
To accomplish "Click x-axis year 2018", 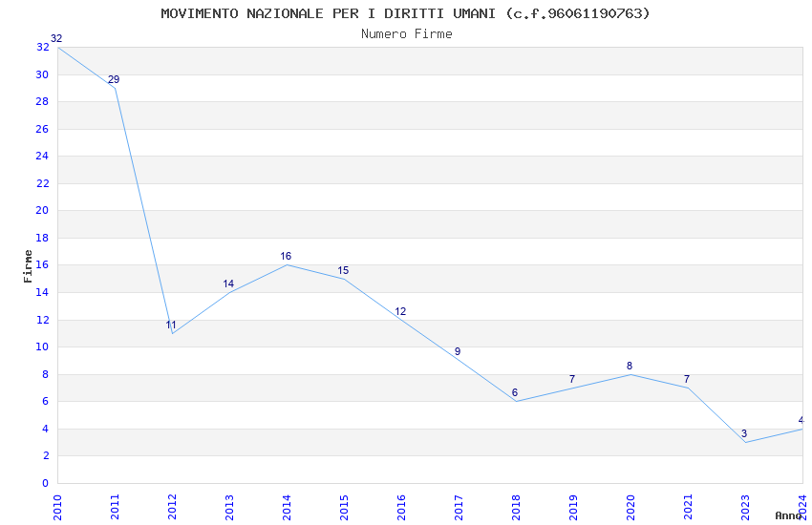I will pyautogui.click(x=516, y=507).
